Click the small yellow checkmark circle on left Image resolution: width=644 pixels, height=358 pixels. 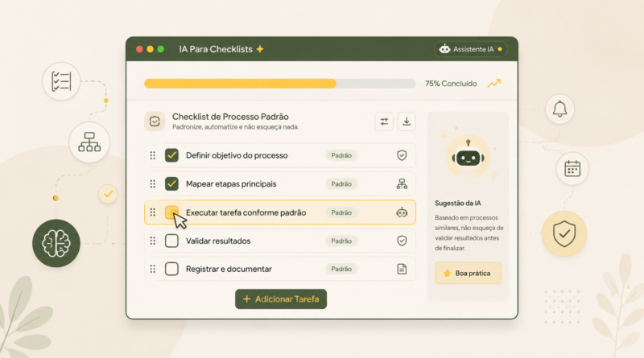pyautogui.click(x=108, y=194)
